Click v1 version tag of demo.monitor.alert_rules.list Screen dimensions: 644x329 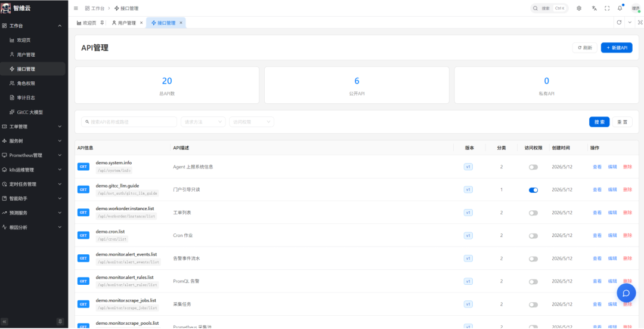[x=468, y=281]
